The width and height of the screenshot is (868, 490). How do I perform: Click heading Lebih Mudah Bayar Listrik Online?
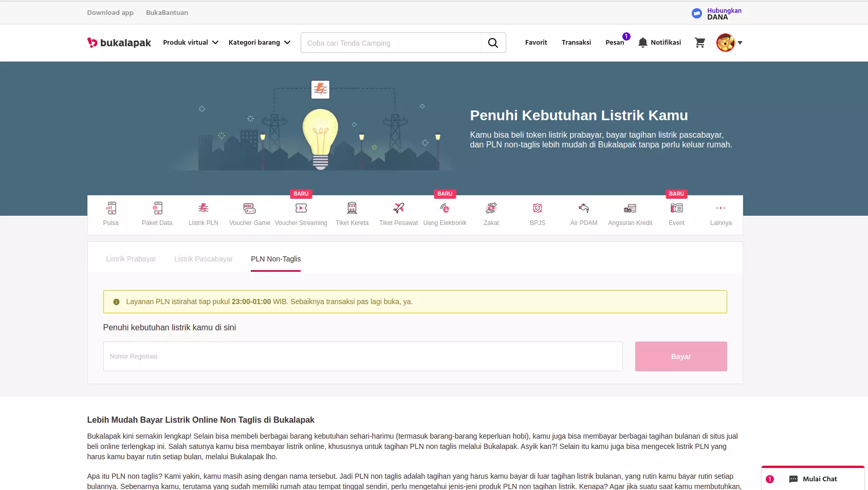pyautogui.click(x=200, y=420)
